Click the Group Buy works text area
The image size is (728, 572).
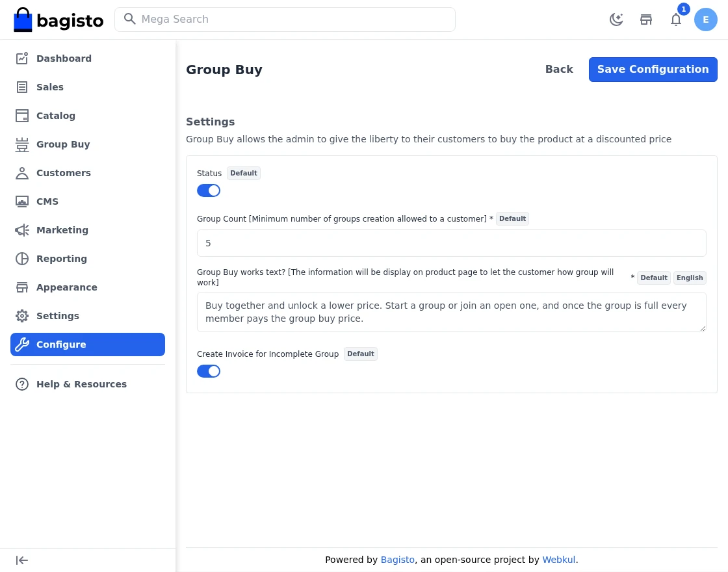coord(451,312)
